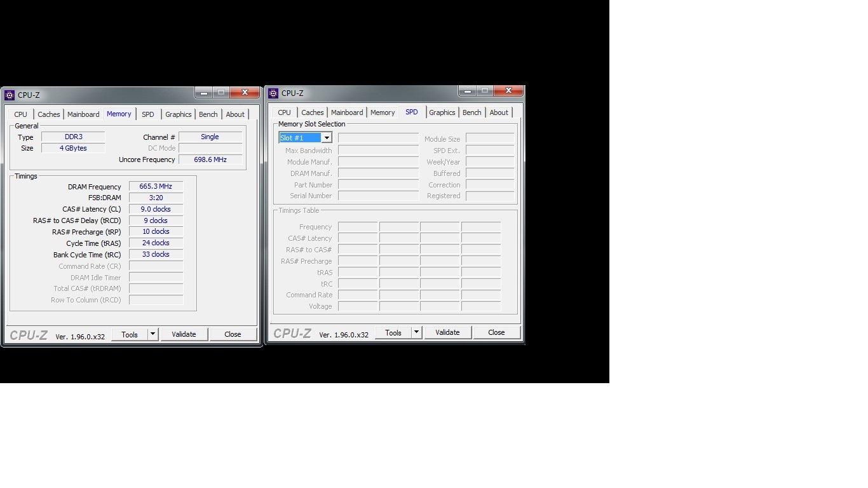This screenshot has height=488, width=868.
Task: Select the Memory tab in left CPU-Z window
Action: [x=119, y=114]
